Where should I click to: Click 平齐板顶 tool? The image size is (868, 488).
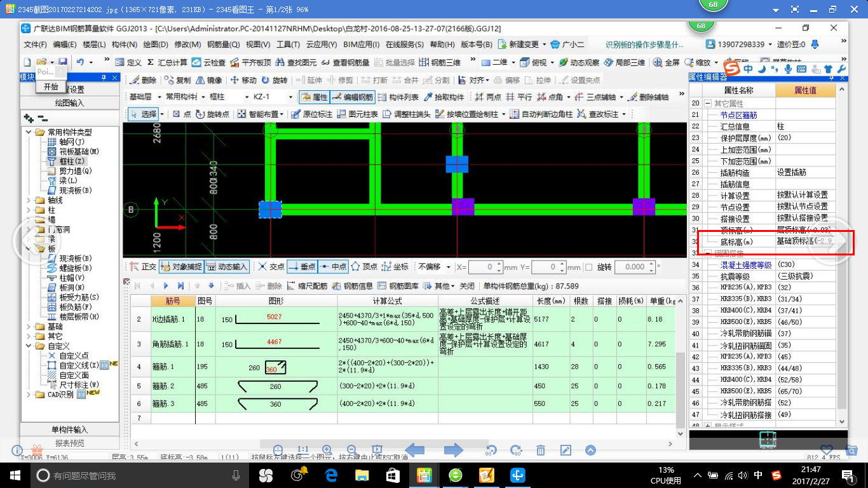[x=250, y=62]
